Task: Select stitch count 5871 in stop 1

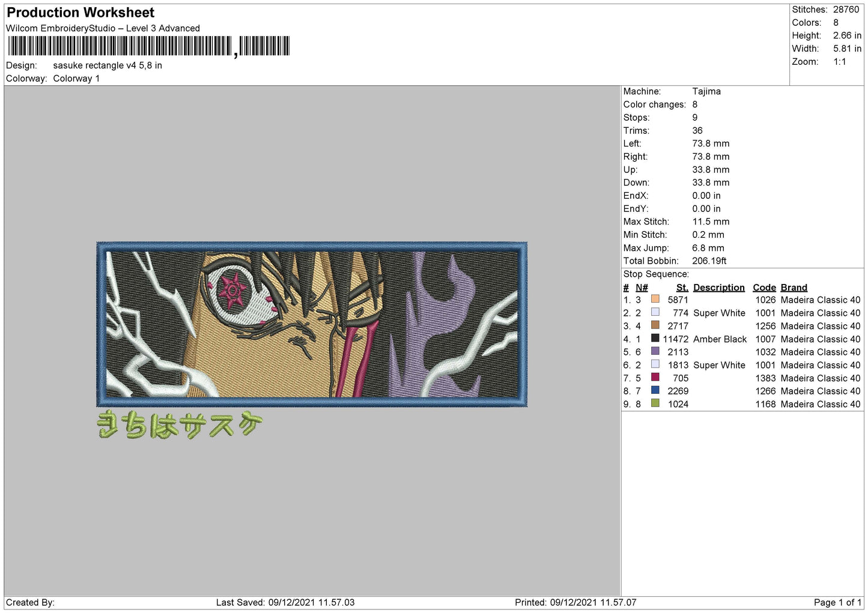Action: point(678,300)
